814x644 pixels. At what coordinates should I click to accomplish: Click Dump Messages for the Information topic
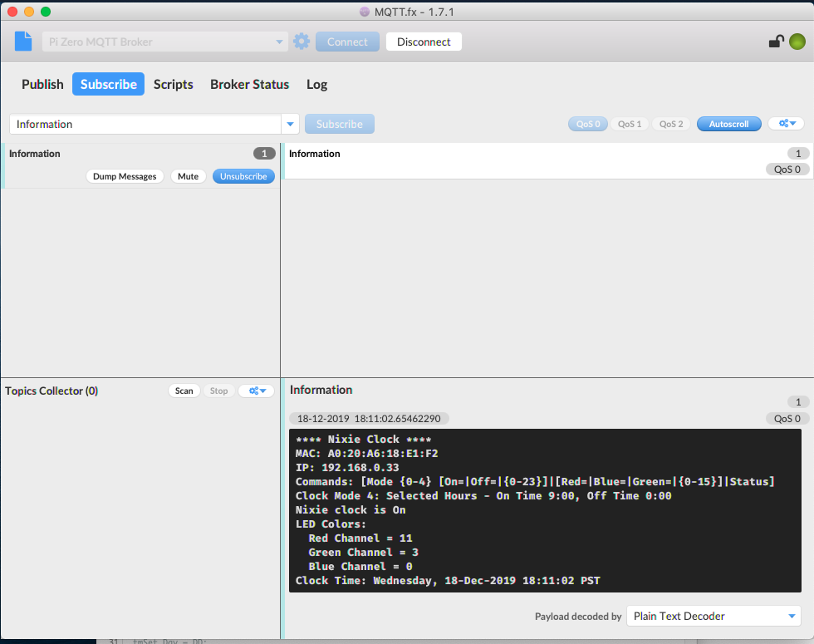pyautogui.click(x=125, y=176)
